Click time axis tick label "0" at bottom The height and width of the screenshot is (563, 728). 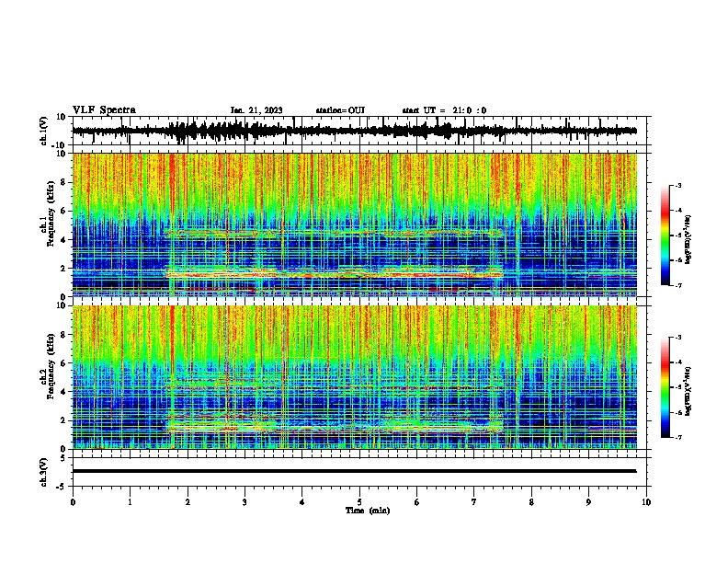pos(73,502)
